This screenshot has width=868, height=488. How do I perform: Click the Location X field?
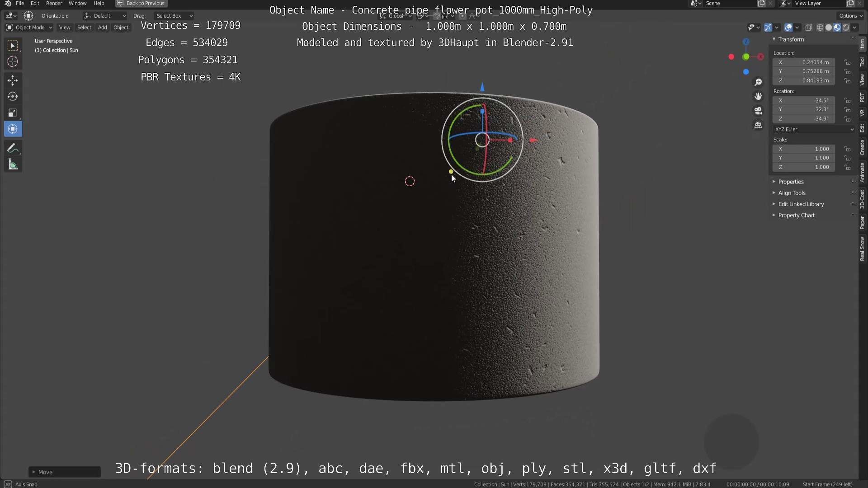804,62
